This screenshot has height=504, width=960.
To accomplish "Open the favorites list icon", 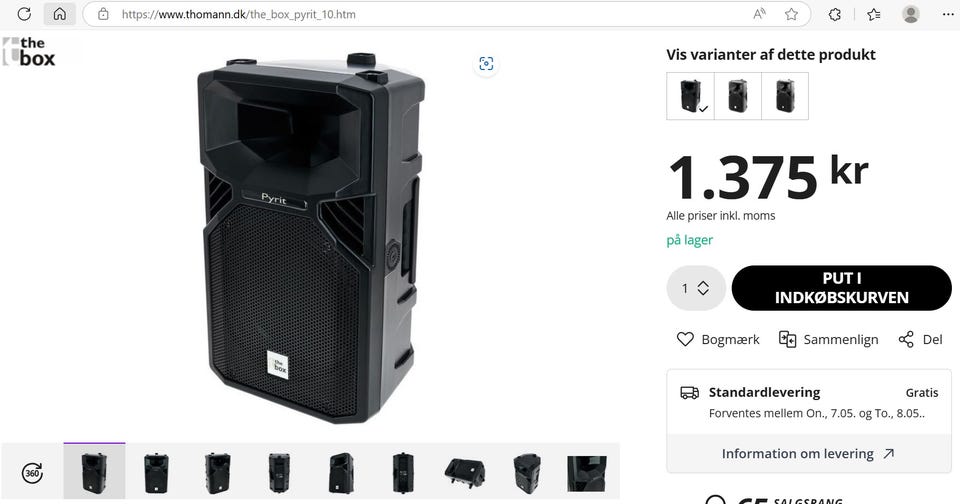I will pos(874,14).
